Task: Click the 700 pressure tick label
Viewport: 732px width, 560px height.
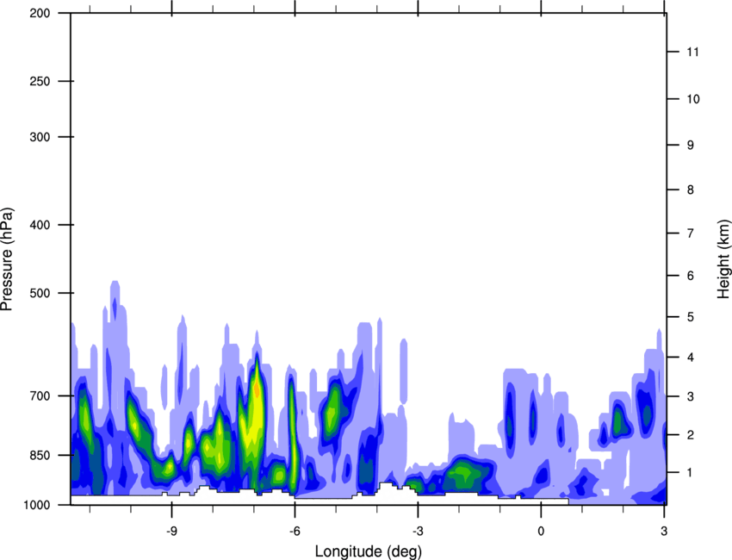Action: click(40, 395)
